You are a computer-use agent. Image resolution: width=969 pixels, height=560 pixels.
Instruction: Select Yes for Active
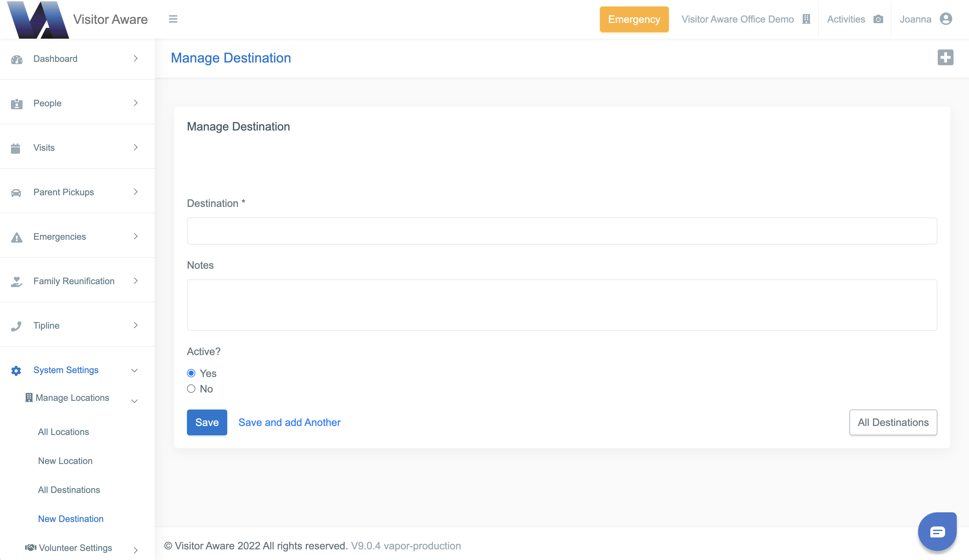point(191,373)
